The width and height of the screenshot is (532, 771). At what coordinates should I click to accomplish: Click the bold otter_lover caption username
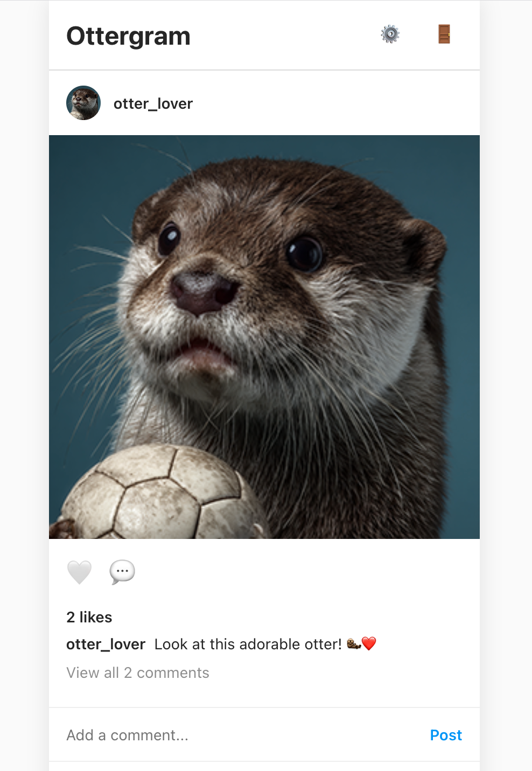click(106, 644)
